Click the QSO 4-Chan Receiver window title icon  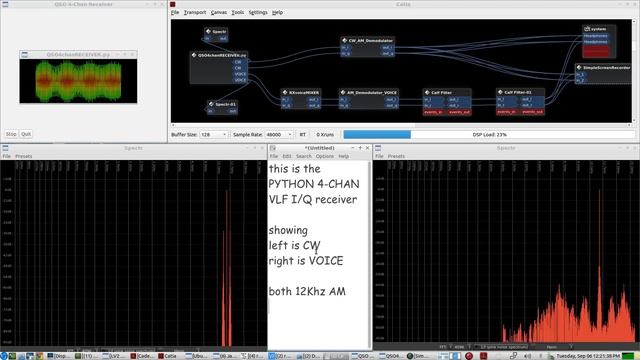pyautogui.click(x=5, y=4)
